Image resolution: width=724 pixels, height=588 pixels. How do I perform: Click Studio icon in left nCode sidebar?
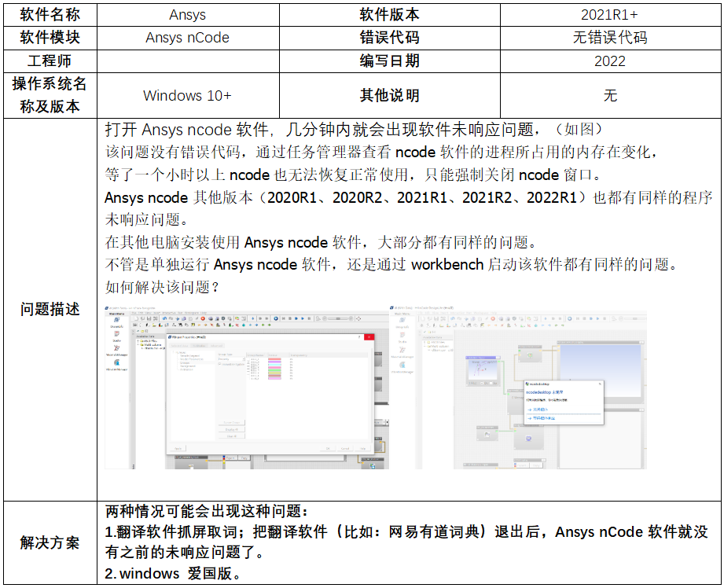point(116,335)
